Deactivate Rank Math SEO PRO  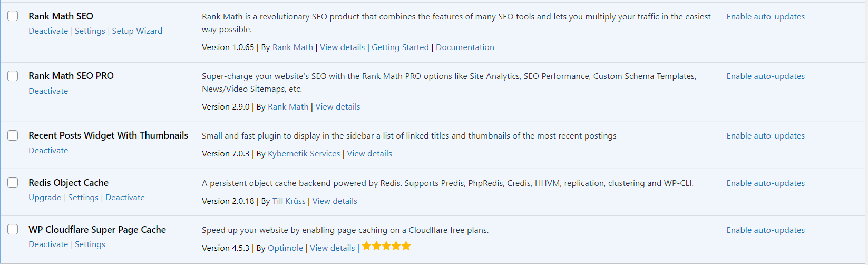click(48, 91)
